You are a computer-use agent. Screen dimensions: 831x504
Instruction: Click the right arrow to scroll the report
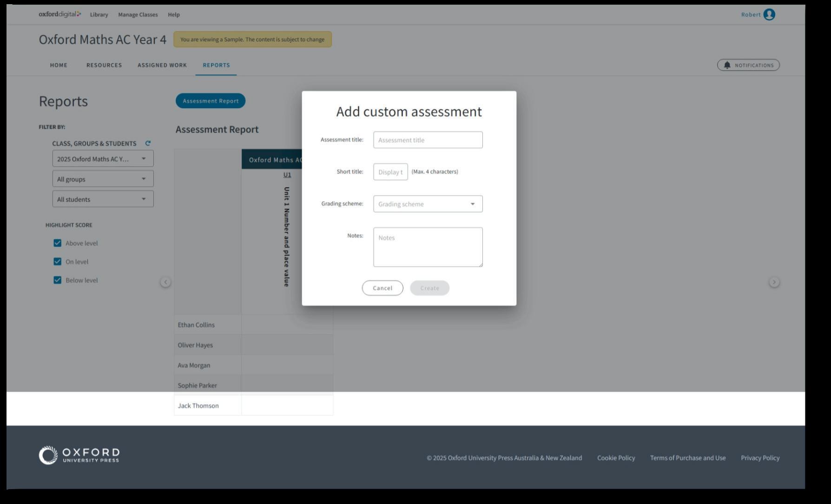[774, 282]
